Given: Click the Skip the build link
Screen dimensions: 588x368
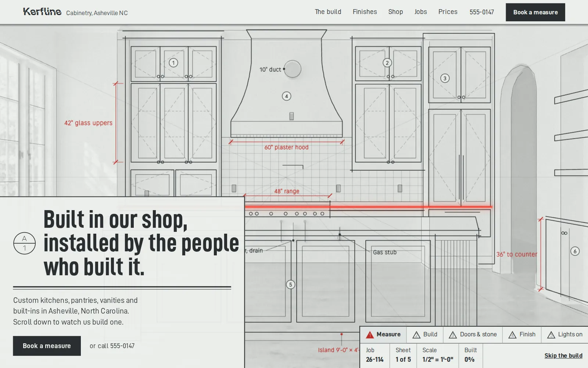Looking at the screenshot, I should pyautogui.click(x=563, y=355).
